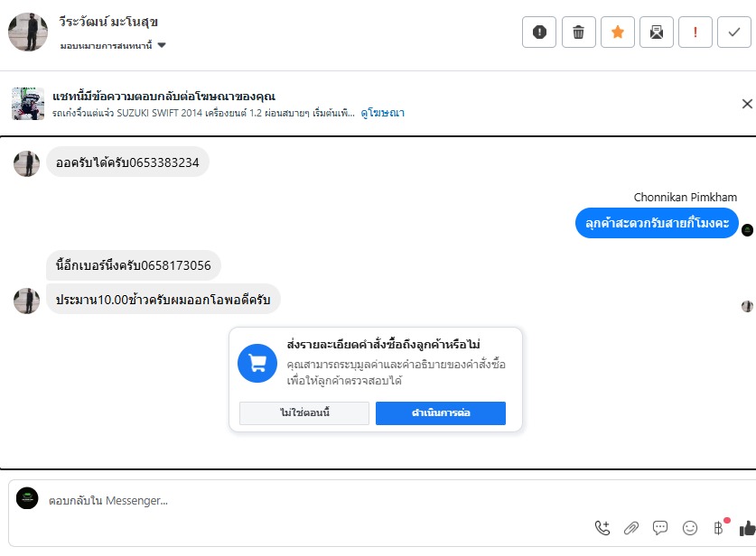Click the Suzuki Swift ad thumbnail

point(28,104)
